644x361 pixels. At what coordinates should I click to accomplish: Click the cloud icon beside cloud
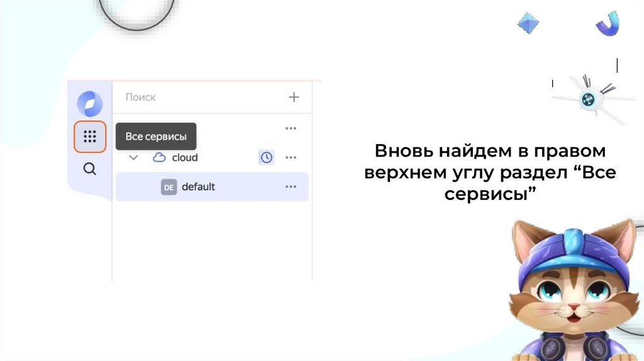pyautogui.click(x=159, y=157)
